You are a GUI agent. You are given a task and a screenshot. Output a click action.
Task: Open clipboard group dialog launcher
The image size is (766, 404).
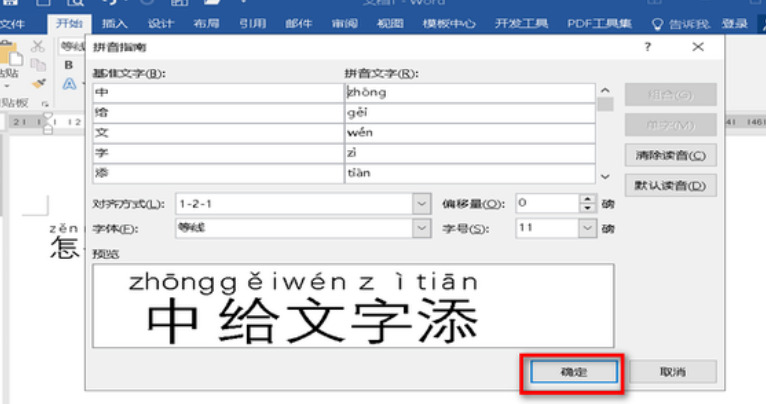[45, 104]
